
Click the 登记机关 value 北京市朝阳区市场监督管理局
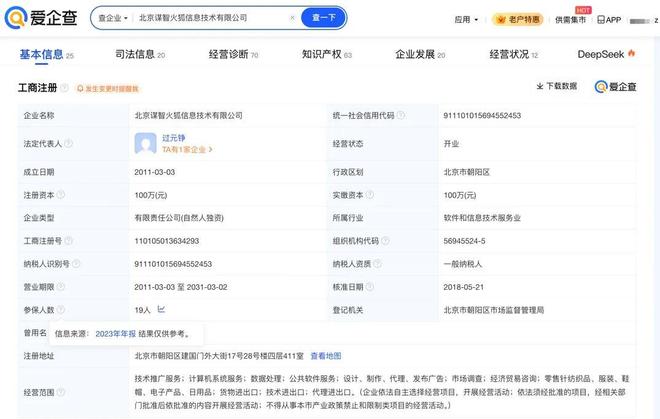pos(494,310)
